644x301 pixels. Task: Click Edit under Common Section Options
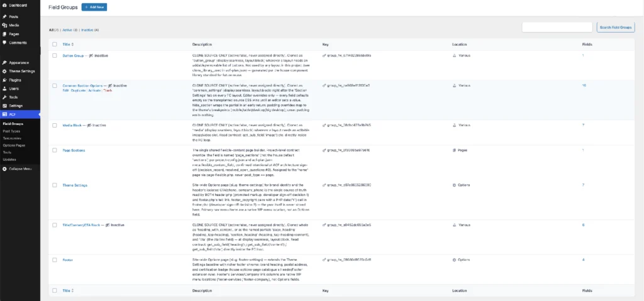click(65, 90)
